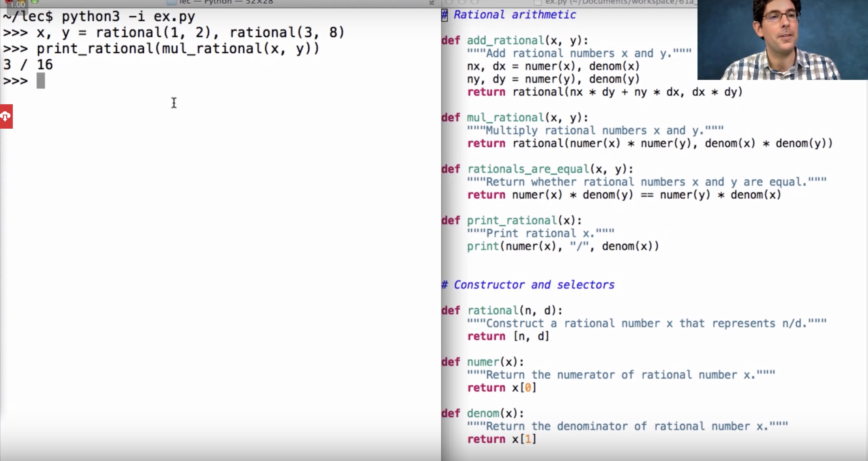Click the '# Rational arithmetic' comment line
This screenshot has width=868, height=461.
[509, 15]
